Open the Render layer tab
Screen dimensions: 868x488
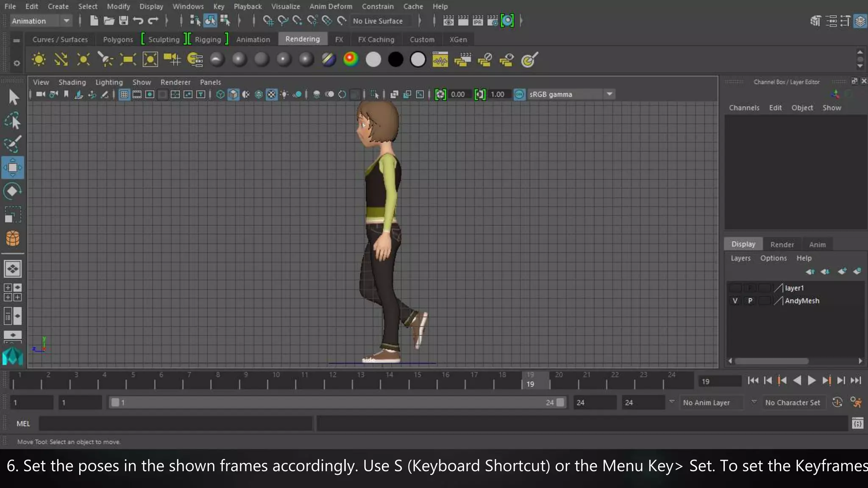coord(782,244)
